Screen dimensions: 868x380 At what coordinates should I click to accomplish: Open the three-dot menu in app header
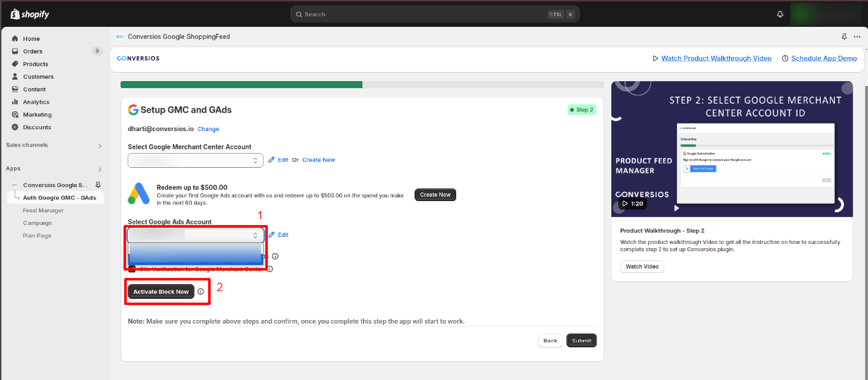(x=857, y=37)
